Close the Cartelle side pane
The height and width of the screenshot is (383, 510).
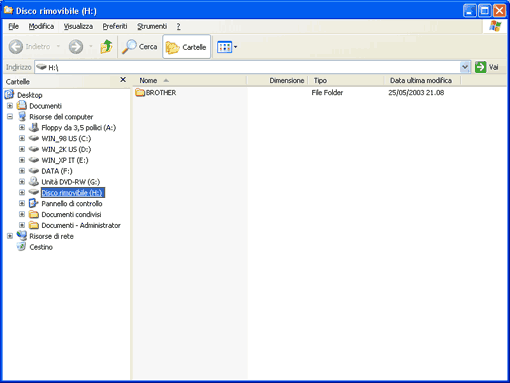(123, 80)
